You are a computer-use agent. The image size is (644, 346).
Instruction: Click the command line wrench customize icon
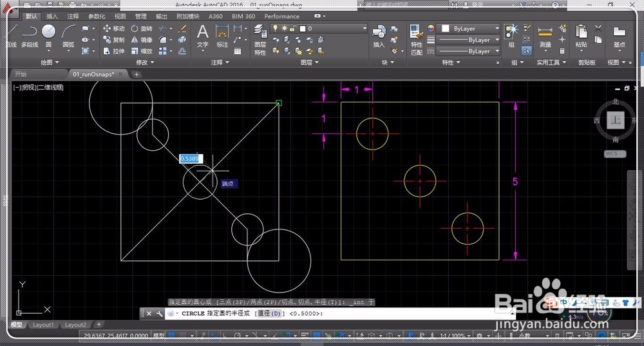pos(159,314)
